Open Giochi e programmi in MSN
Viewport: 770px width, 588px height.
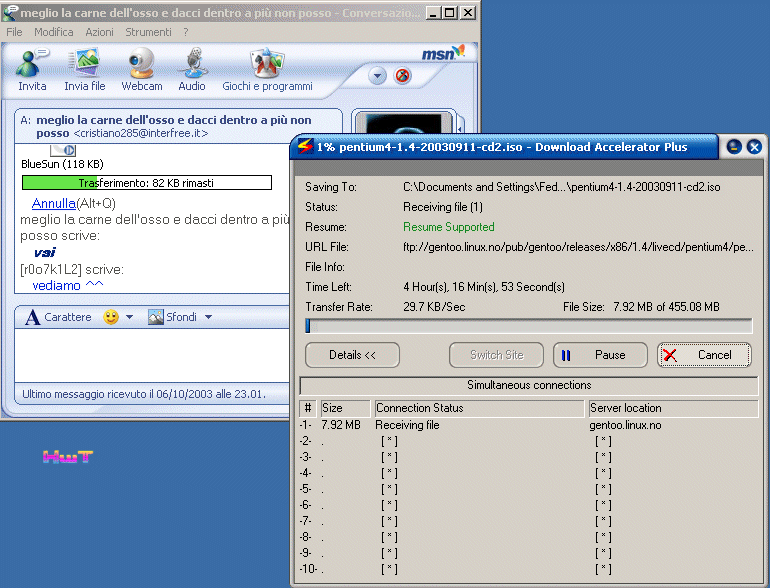[x=267, y=70]
